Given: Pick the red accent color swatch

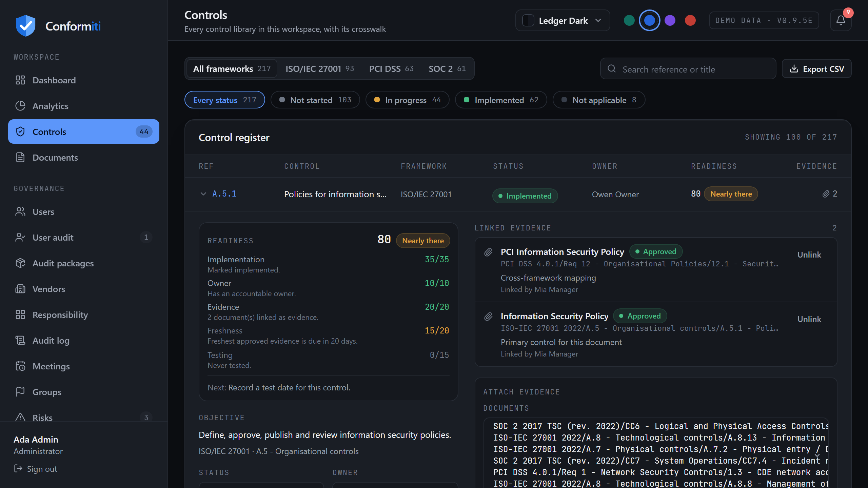Looking at the screenshot, I should coord(690,20).
